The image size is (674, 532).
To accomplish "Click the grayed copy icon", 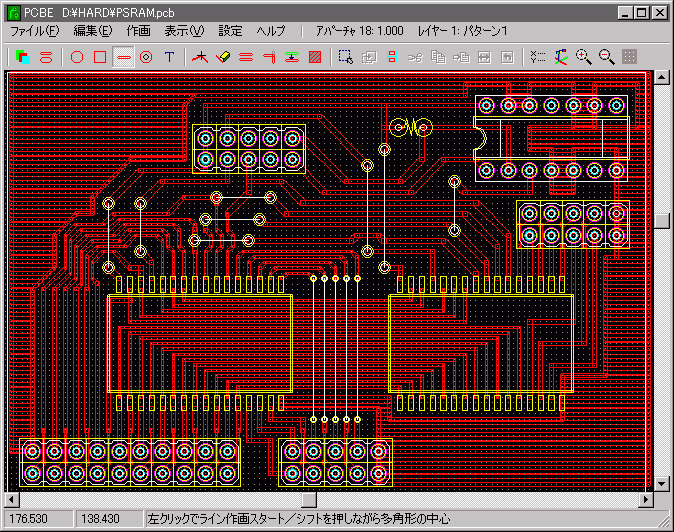I will (438, 57).
